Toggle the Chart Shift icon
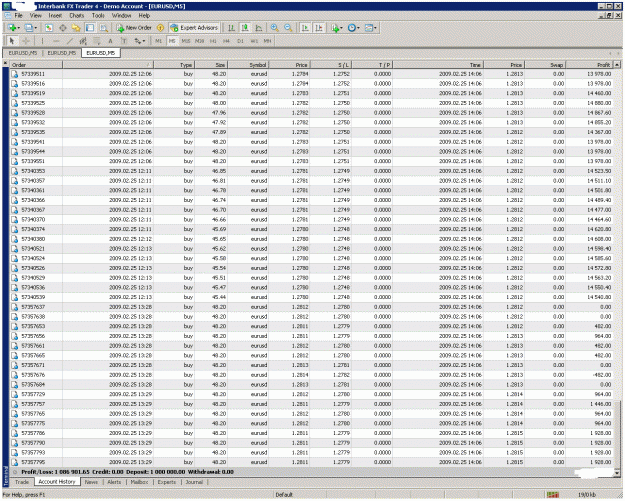 click(319, 28)
